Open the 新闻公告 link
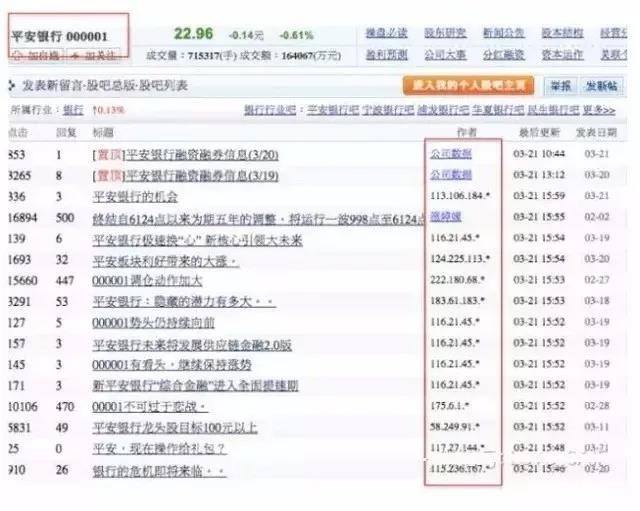640x511 pixels. 504,33
